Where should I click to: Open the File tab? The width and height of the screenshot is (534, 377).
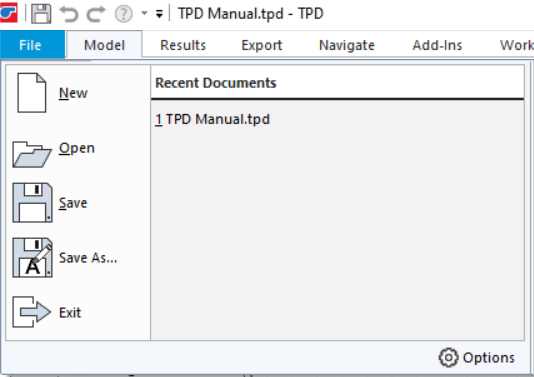tap(30, 45)
